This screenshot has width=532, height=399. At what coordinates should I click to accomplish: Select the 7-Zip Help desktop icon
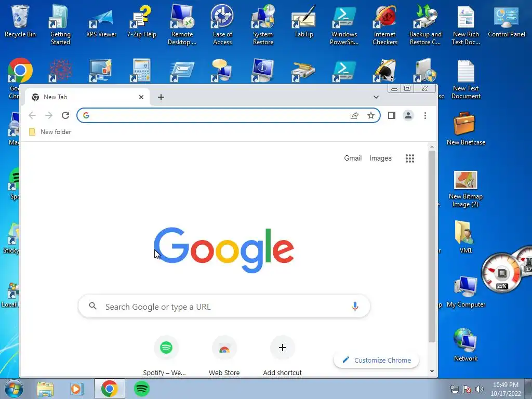click(141, 22)
